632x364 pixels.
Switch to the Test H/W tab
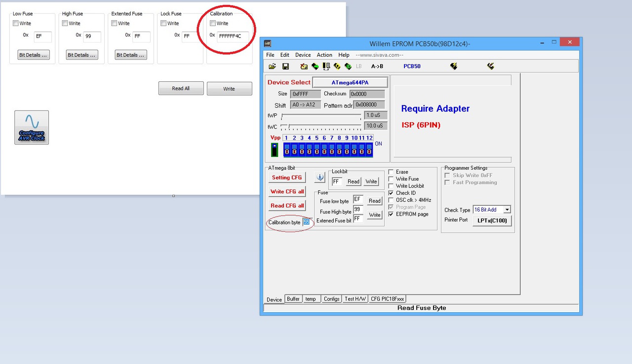355,299
